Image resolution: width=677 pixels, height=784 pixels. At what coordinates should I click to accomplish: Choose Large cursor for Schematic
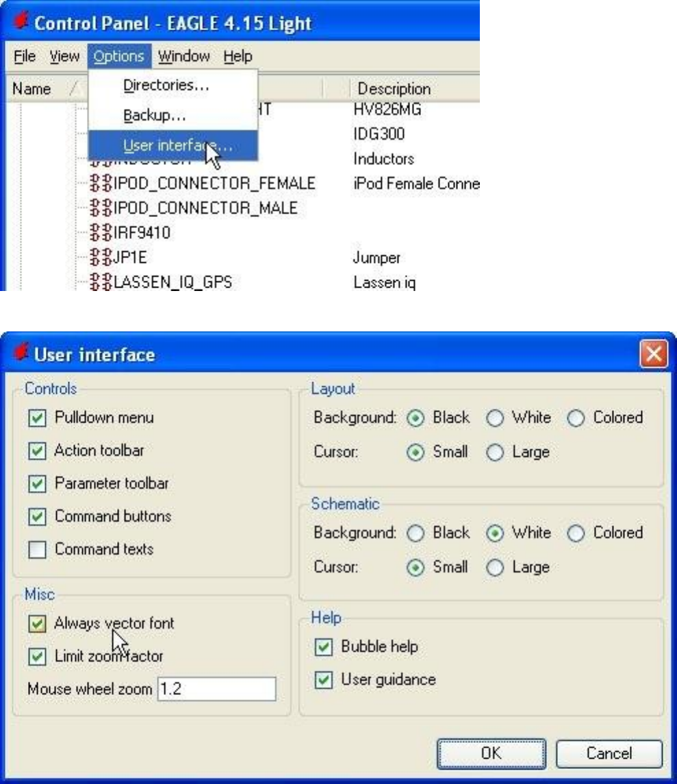point(495,568)
